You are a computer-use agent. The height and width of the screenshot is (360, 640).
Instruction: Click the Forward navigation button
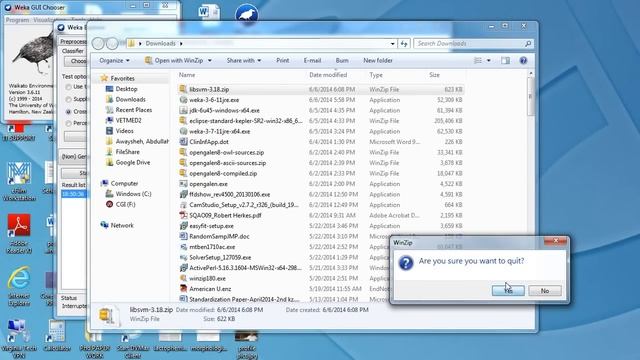[112, 43]
